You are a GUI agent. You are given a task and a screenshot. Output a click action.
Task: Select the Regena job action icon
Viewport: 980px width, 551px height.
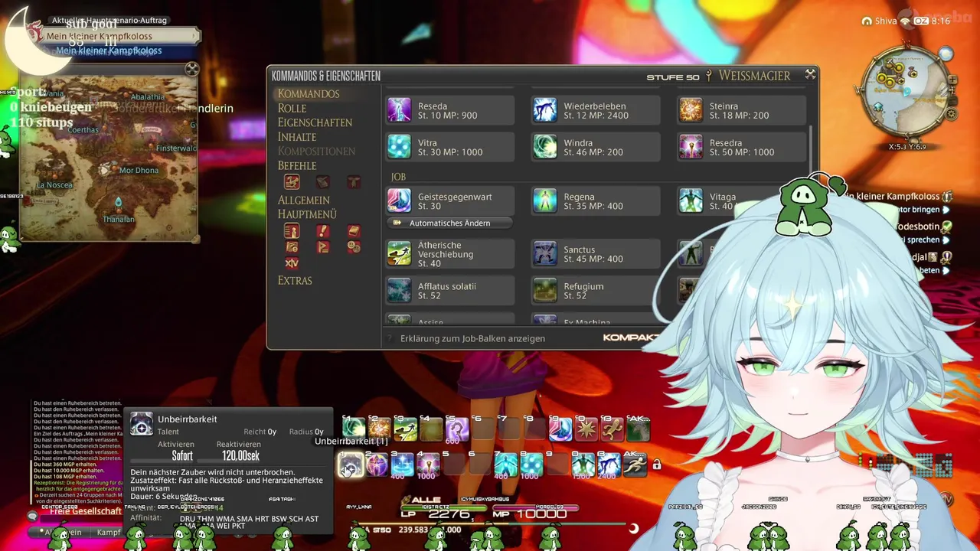pos(545,201)
